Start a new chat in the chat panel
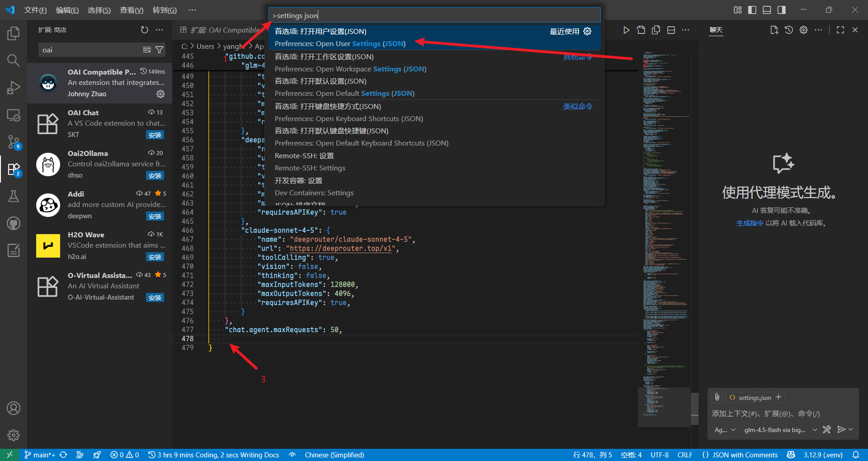 pyautogui.click(x=774, y=30)
